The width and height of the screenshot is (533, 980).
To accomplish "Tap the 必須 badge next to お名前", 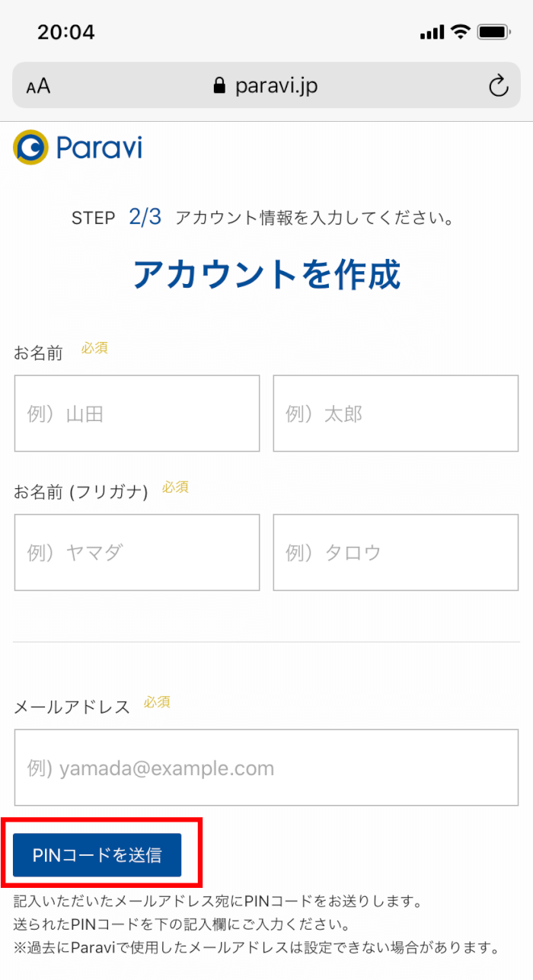I will (94, 348).
